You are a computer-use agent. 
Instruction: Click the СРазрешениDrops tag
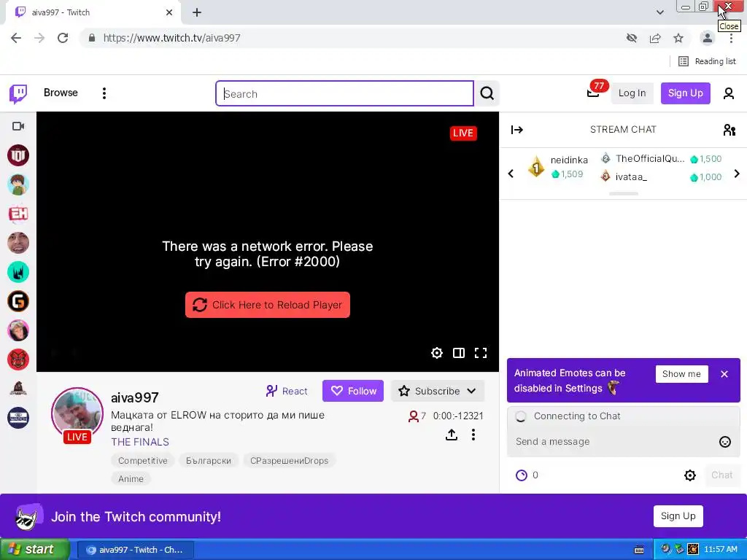pos(289,461)
